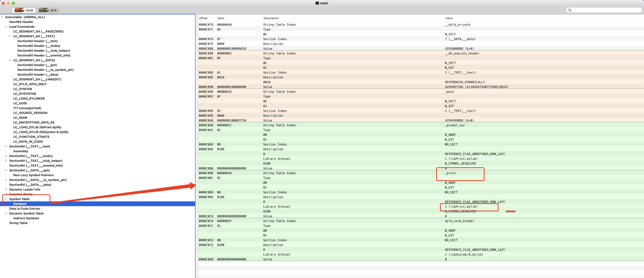Open the Assembly item under __text

click(x=21, y=151)
